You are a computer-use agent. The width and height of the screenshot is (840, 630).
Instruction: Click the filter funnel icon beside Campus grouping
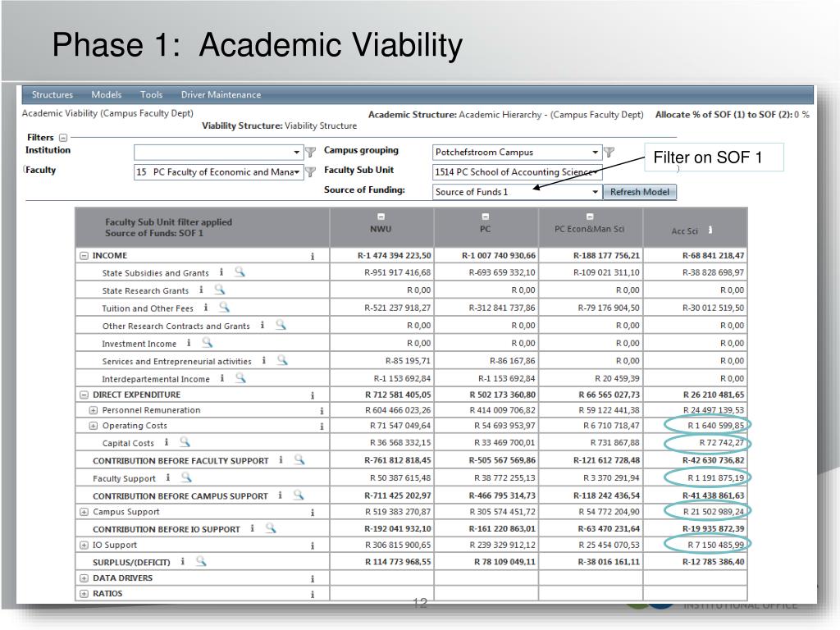609,152
